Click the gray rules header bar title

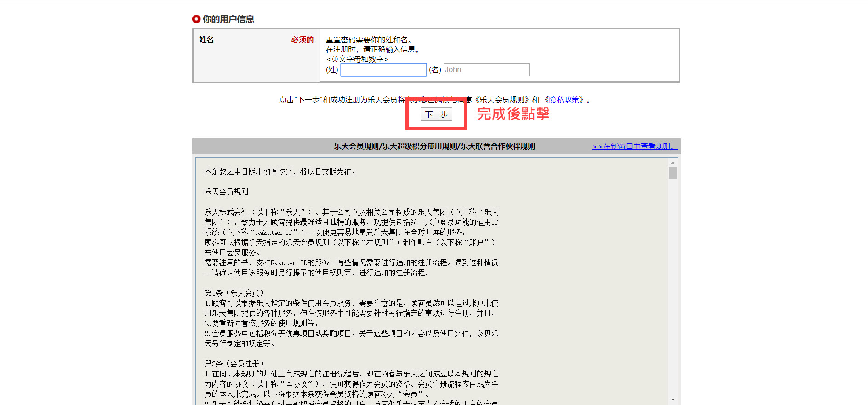[434, 146]
